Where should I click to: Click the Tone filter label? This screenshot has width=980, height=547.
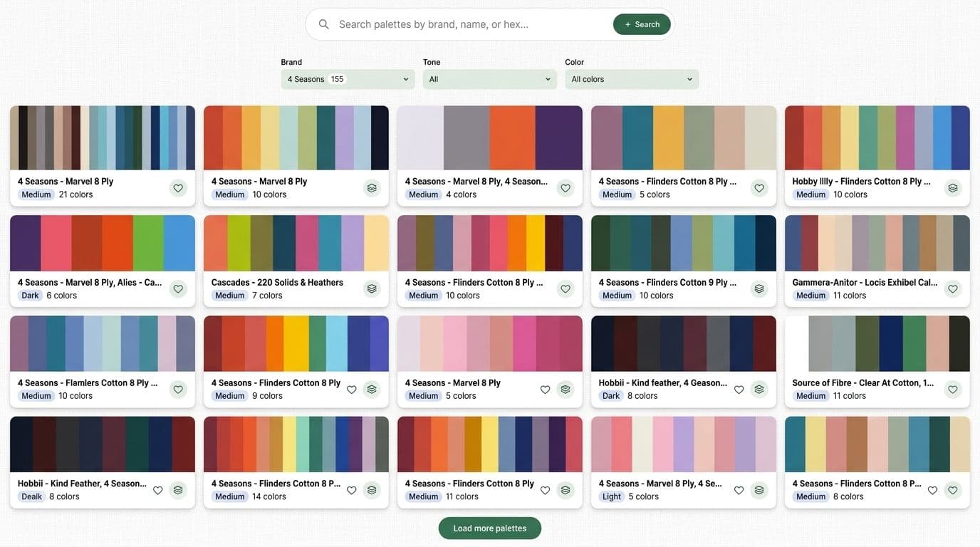coord(432,62)
